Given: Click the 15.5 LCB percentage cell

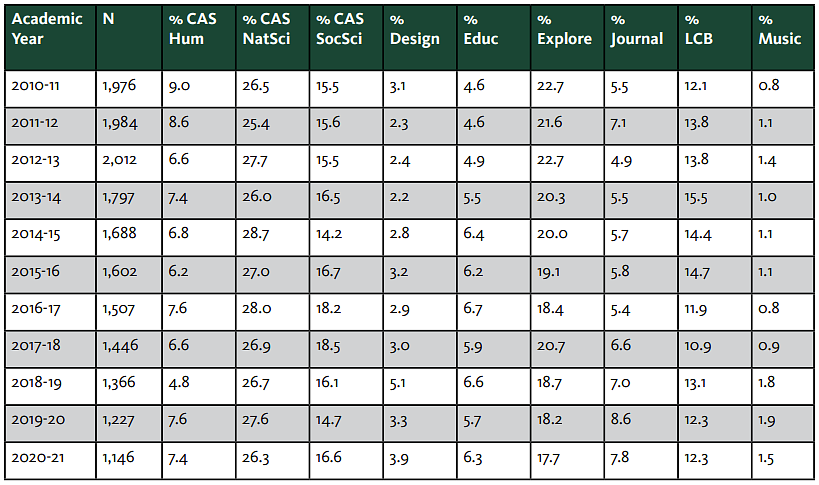Looking at the screenshot, I should click(x=713, y=197).
